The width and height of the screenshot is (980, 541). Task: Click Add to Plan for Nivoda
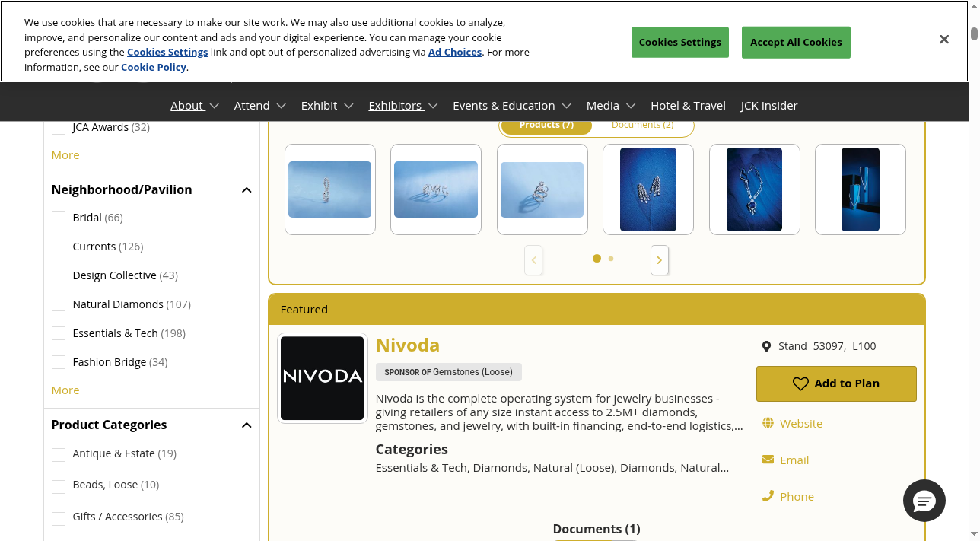tap(836, 383)
